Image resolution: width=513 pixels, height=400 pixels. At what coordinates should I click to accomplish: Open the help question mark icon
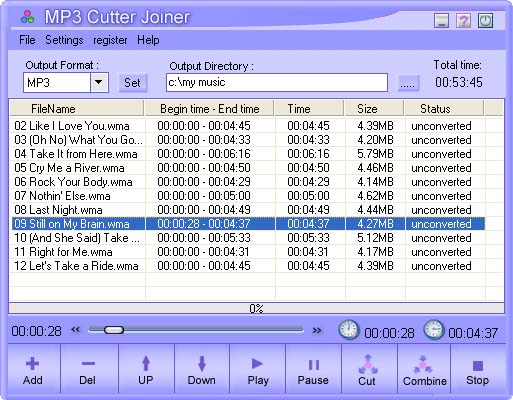[463, 21]
